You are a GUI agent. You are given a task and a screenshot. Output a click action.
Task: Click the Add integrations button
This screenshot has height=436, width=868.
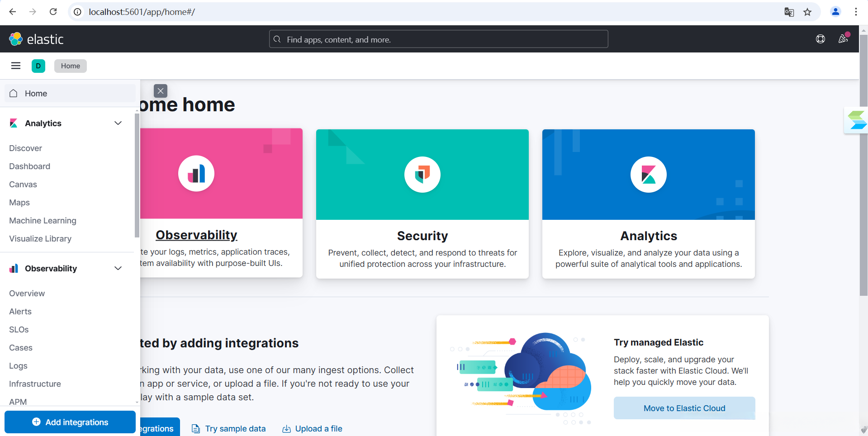point(70,422)
